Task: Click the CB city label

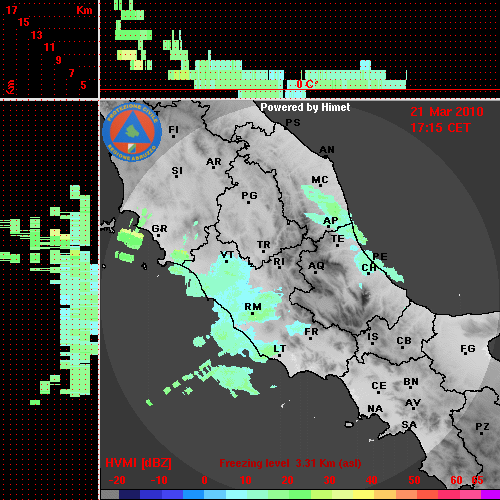Action: point(404,341)
